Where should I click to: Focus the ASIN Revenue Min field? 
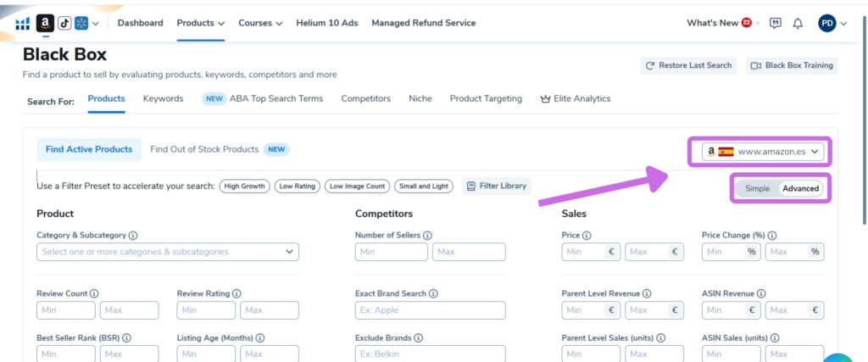tap(732, 310)
